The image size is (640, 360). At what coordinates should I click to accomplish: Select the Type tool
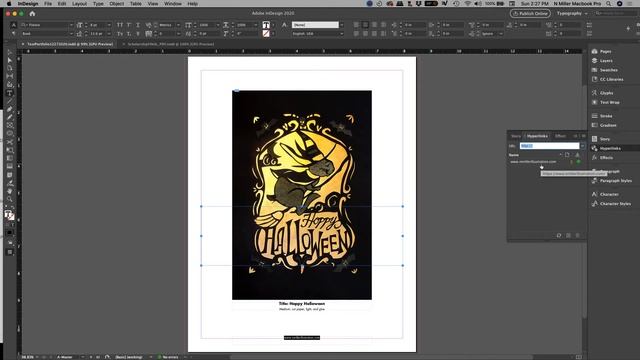click(x=9, y=93)
